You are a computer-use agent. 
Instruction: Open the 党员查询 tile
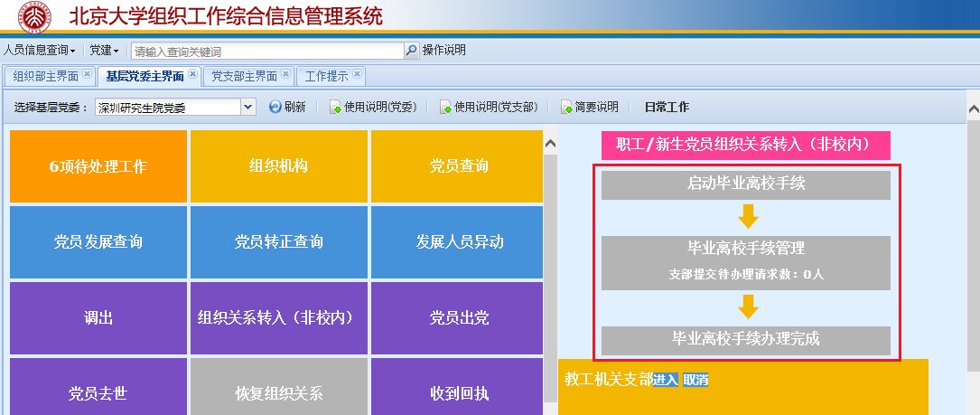tap(458, 166)
